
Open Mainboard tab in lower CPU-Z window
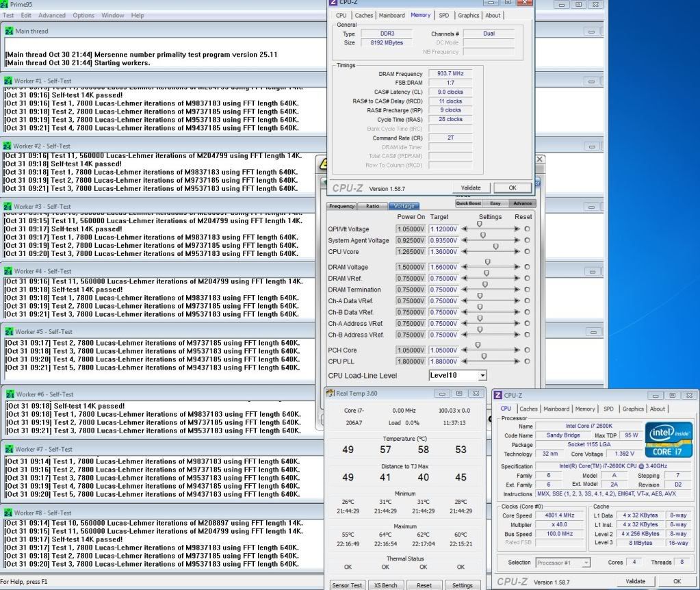[x=556, y=409]
